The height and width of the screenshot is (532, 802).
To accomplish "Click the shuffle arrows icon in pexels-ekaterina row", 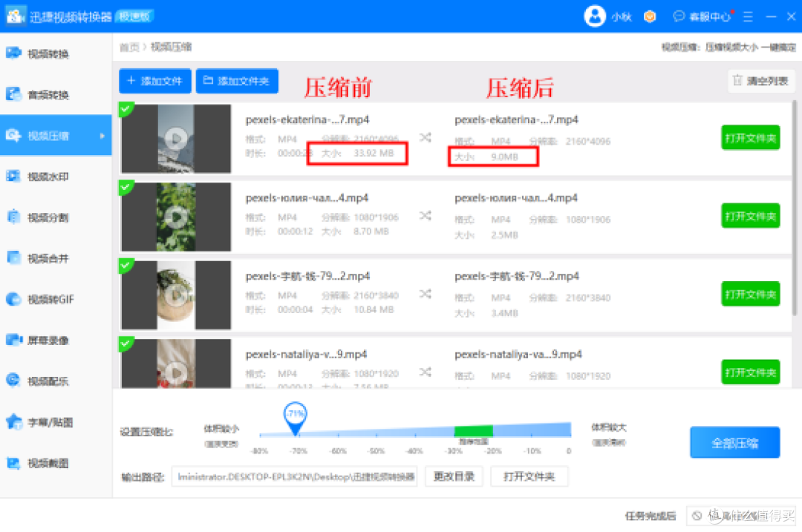I will 426,137.
